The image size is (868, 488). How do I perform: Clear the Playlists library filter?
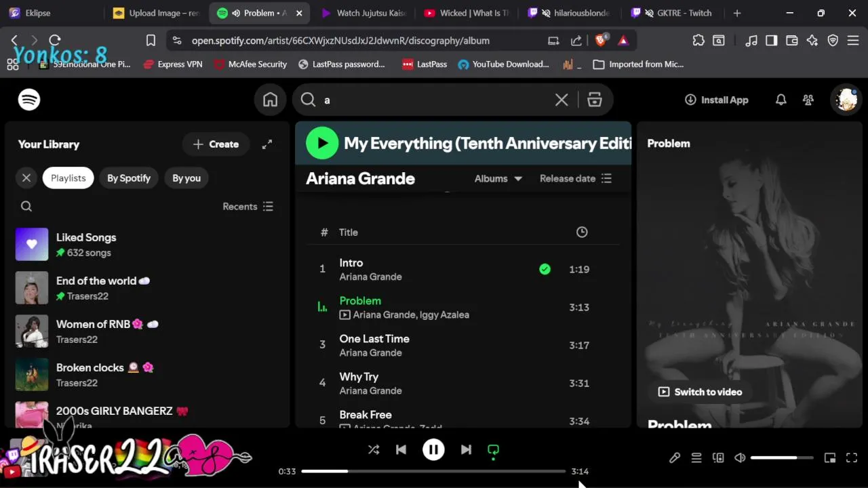[x=26, y=178]
